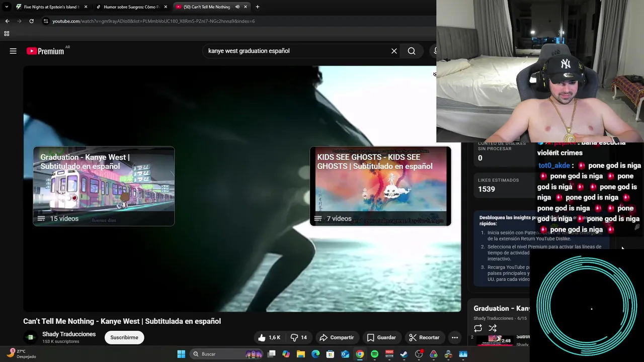The image size is (644, 362).
Task: Toggle playlist loop button
Action: coord(478,328)
